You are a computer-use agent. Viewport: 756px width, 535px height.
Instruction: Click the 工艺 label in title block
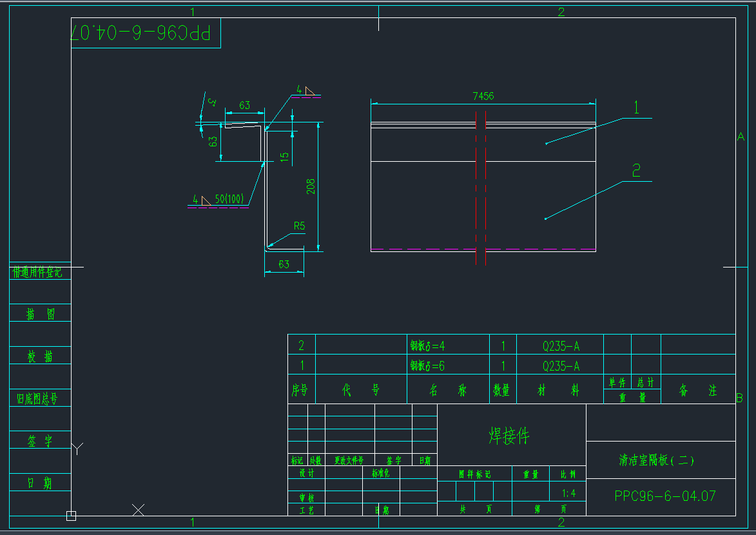(307, 510)
